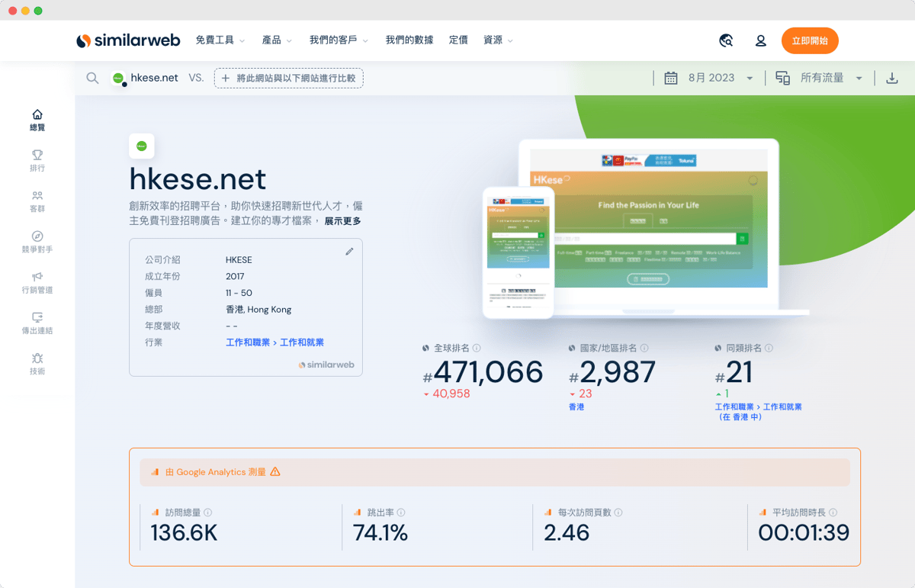915x588 pixels.
Task: Click the 工作和職業 industry link
Action: 248,342
